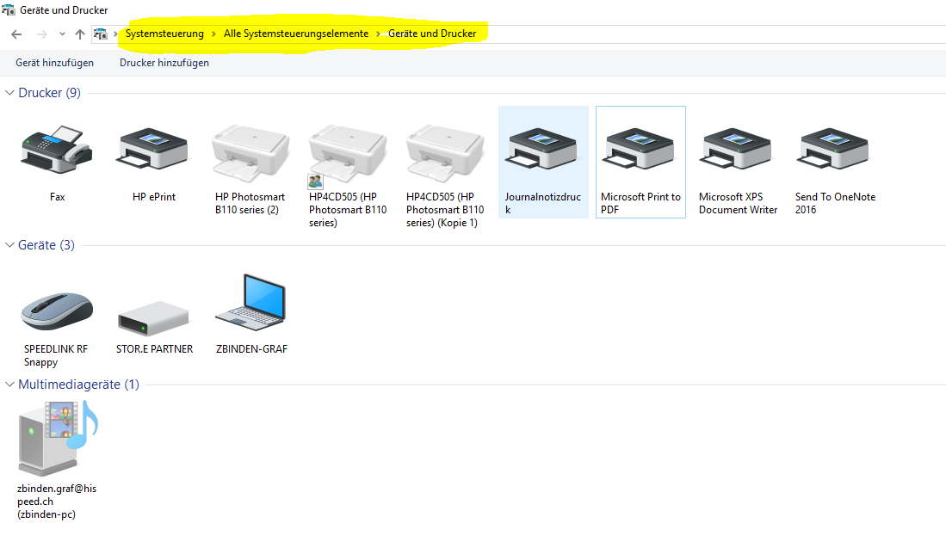This screenshot has height=560, width=946.
Task: Click Gerät hinzufügen in the toolbar
Action: point(55,63)
